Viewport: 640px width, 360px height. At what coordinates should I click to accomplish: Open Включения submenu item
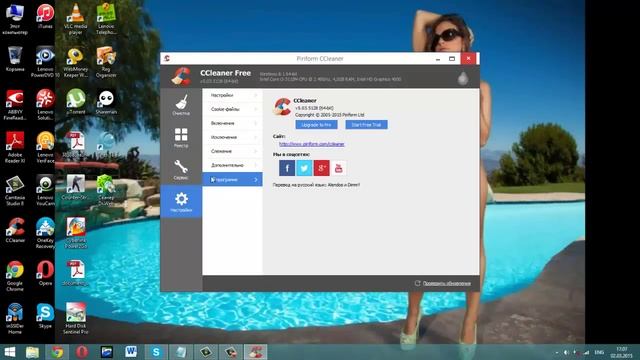233,123
